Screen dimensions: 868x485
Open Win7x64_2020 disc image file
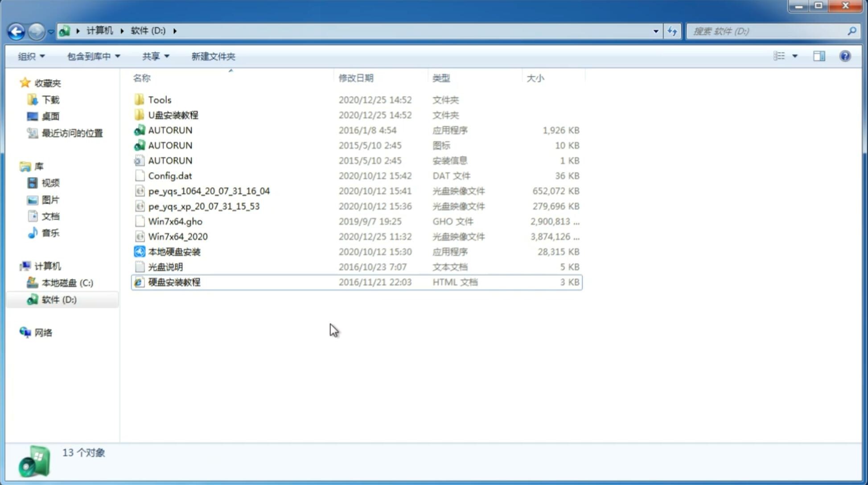coord(177,237)
